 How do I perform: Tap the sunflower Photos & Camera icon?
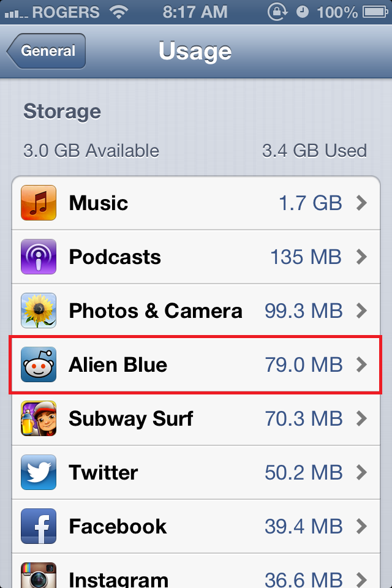(39, 311)
